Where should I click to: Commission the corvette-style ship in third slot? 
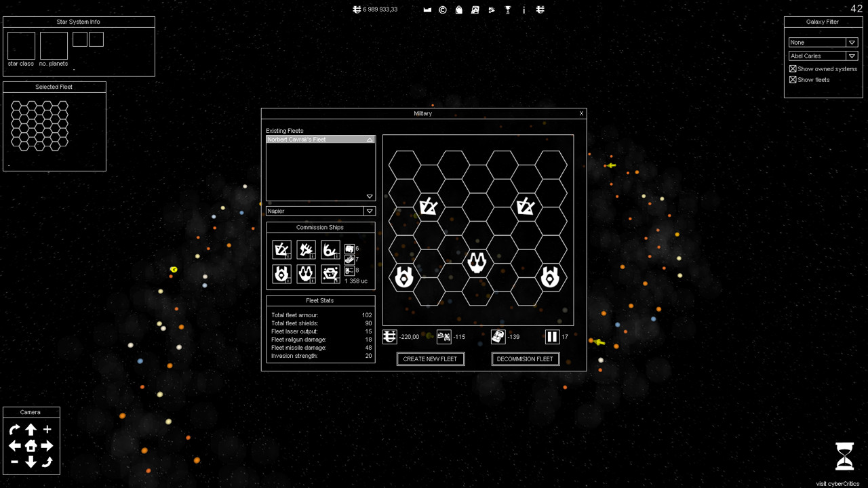(x=330, y=249)
